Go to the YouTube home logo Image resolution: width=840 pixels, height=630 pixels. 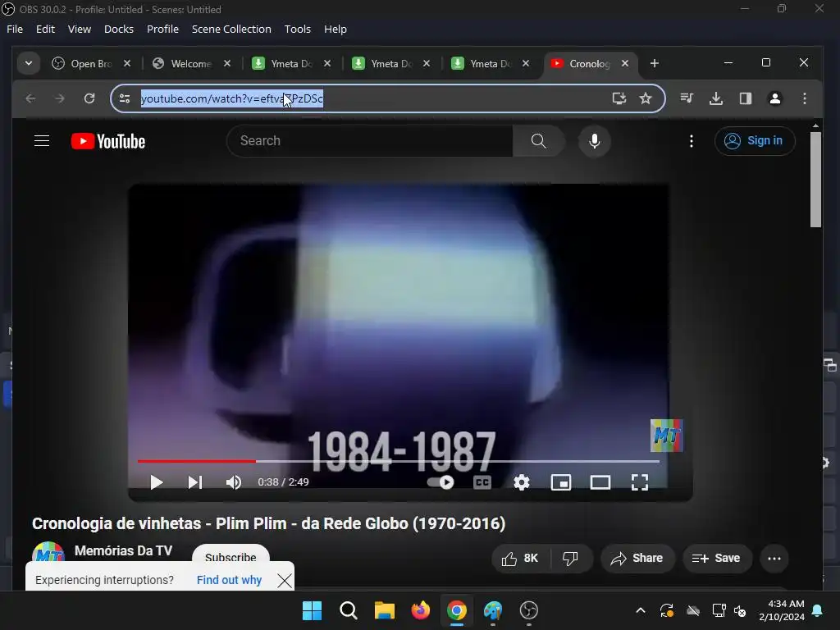[x=108, y=141]
